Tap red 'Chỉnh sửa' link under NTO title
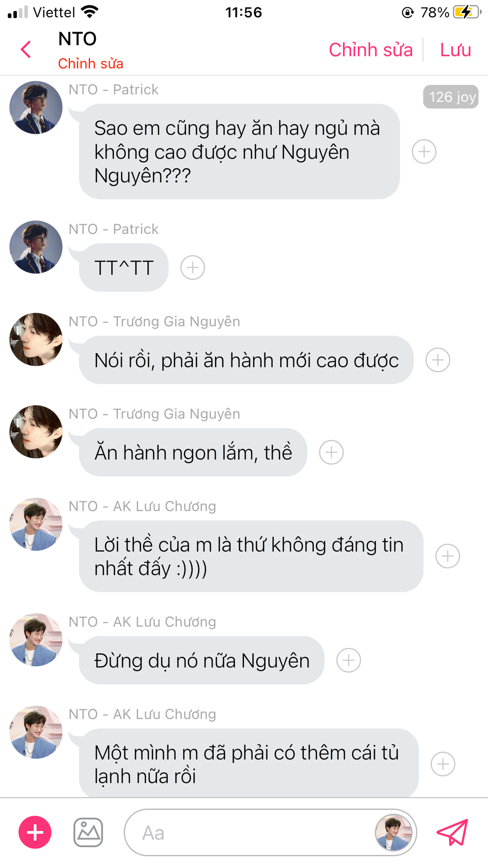The image size is (488, 868). pyautogui.click(x=90, y=64)
